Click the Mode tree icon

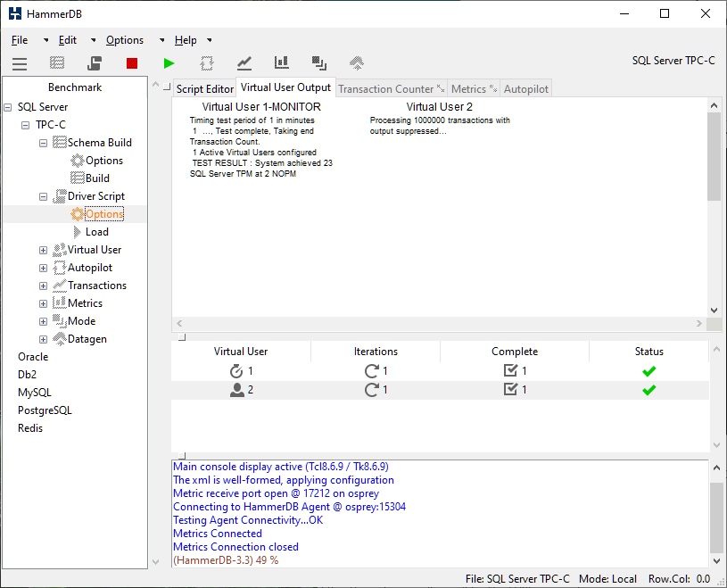(x=60, y=321)
